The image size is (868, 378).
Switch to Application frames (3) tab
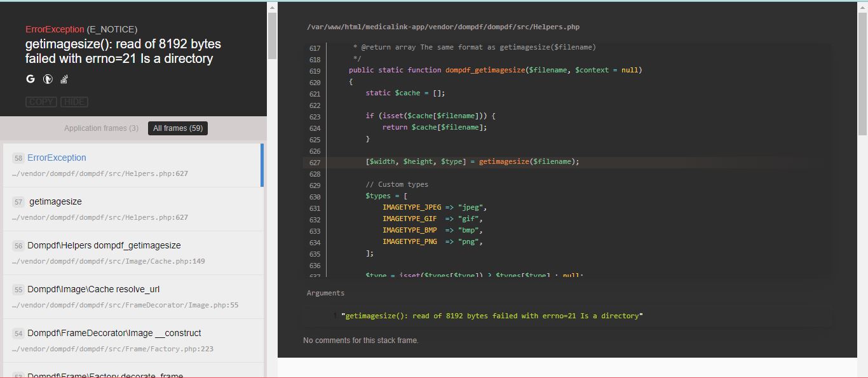pyautogui.click(x=101, y=128)
